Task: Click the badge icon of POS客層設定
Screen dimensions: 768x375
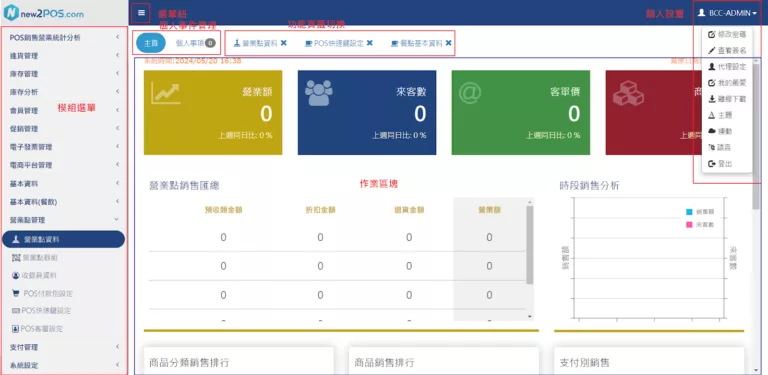Action: (16, 329)
